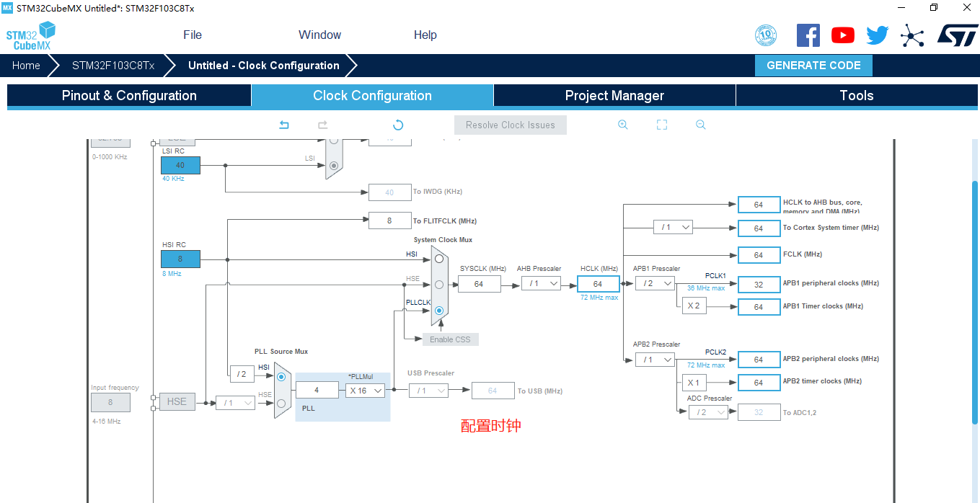This screenshot has height=503, width=980.
Task: Select HSI in PLL Source Mux
Action: click(281, 377)
